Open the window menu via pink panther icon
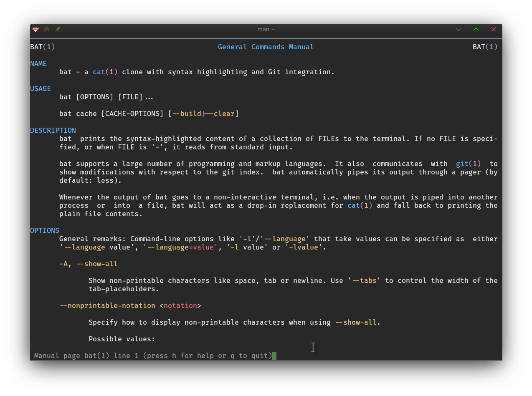 click(35, 29)
